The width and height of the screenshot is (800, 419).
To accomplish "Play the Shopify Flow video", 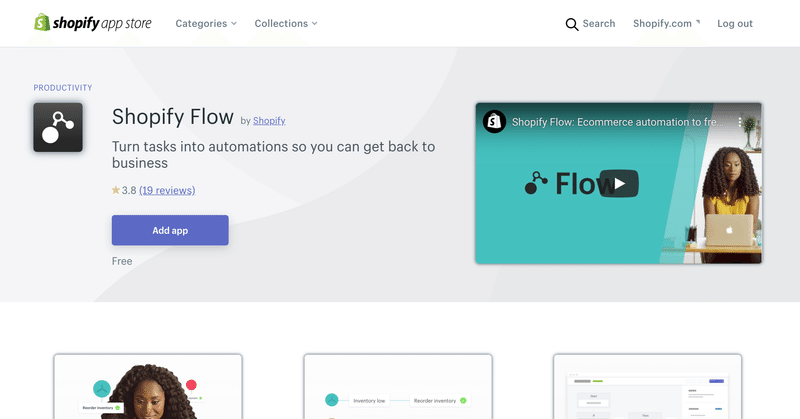I will (x=619, y=183).
